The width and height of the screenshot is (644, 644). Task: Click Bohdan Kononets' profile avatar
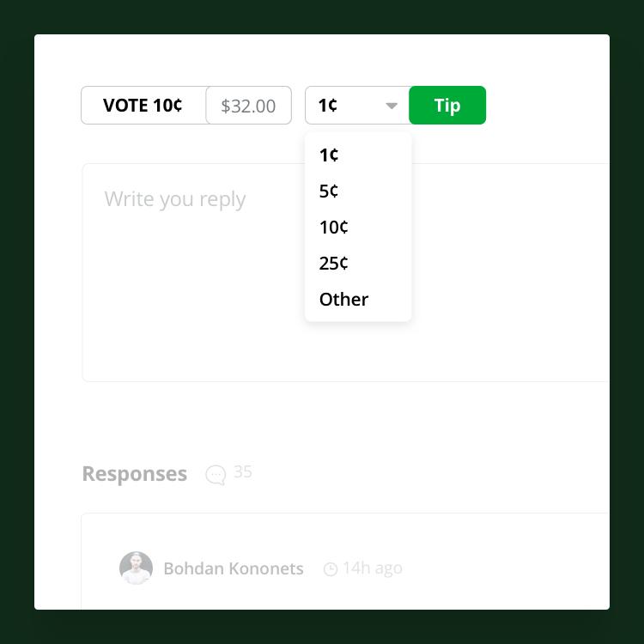[x=136, y=568]
